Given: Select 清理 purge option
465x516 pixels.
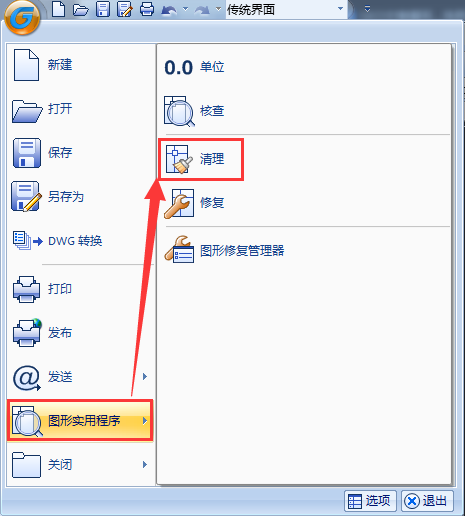Looking at the screenshot, I should click(201, 159).
